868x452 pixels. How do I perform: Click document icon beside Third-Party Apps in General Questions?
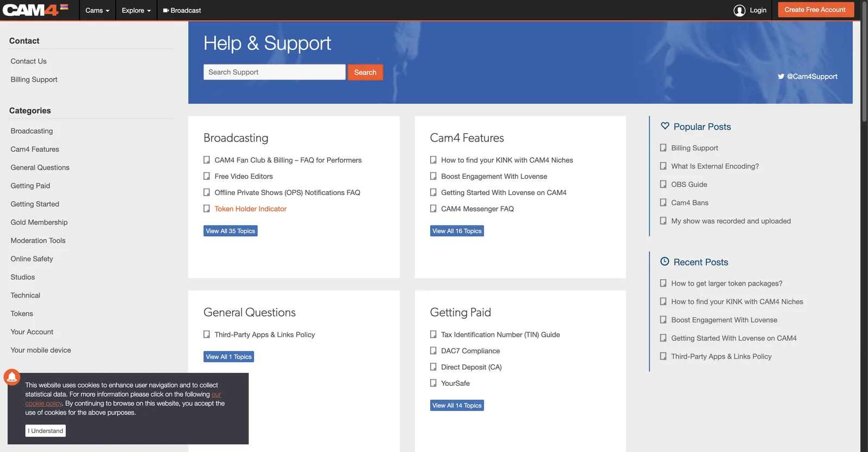(207, 334)
